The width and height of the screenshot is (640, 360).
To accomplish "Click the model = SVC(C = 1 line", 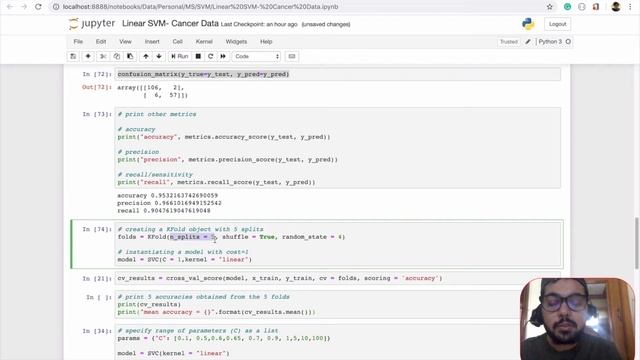I will [184, 260].
